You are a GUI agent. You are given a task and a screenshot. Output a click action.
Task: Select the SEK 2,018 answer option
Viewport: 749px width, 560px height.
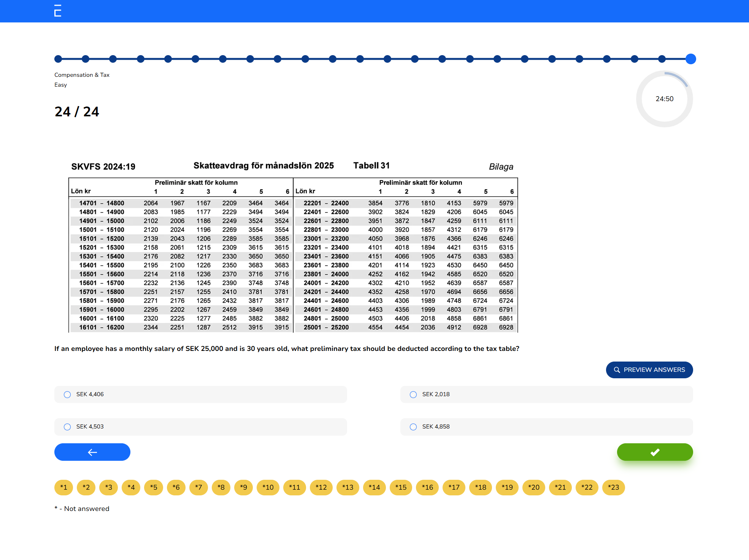(413, 395)
